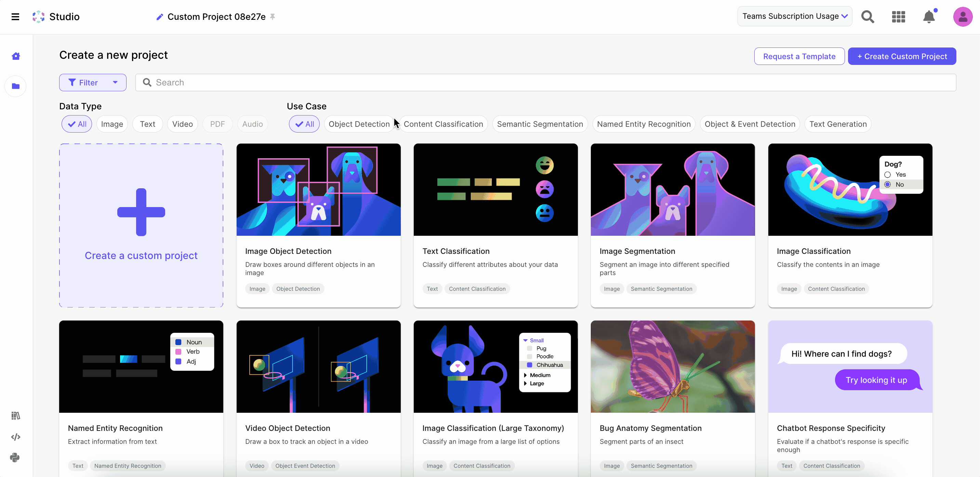Open Teams Subscription Usage dropdown

(794, 16)
